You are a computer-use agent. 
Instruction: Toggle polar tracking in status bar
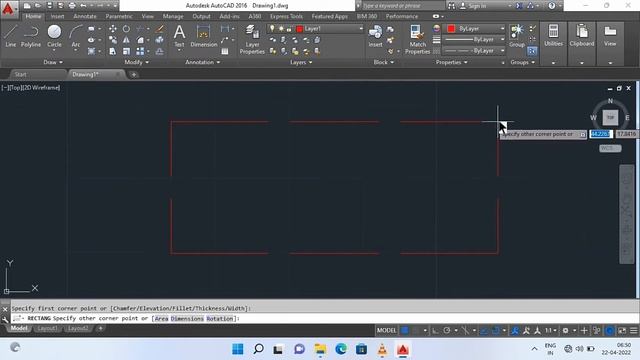click(x=447, y=330)
